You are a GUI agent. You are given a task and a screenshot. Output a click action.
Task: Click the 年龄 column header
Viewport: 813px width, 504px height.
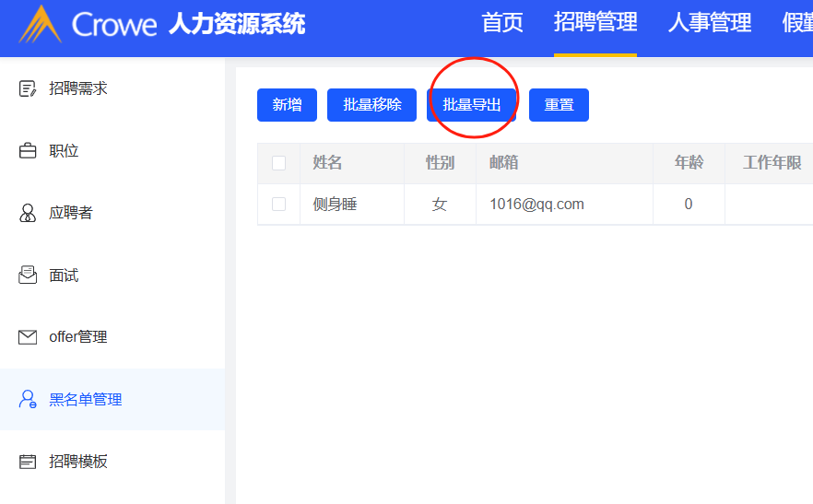click(689, 163)
